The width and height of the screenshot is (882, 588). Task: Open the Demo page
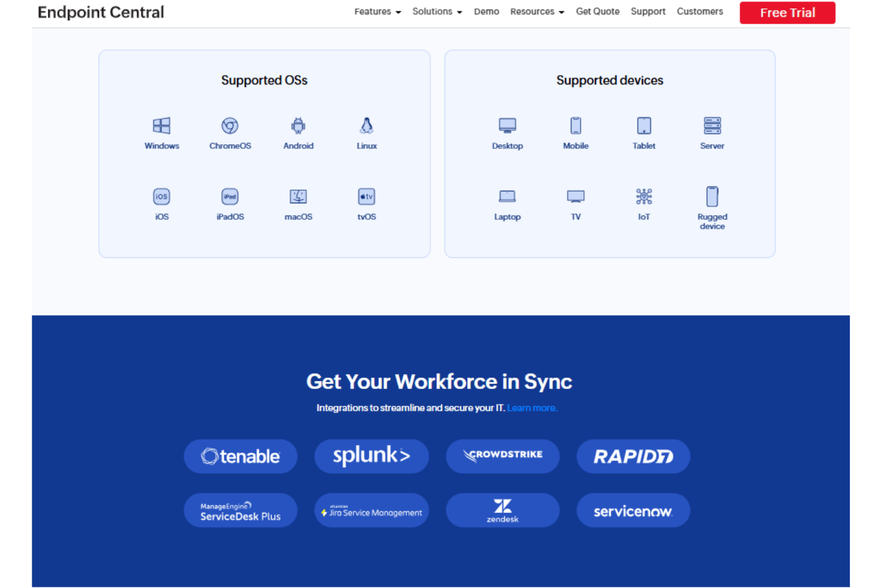pos(486,12)
